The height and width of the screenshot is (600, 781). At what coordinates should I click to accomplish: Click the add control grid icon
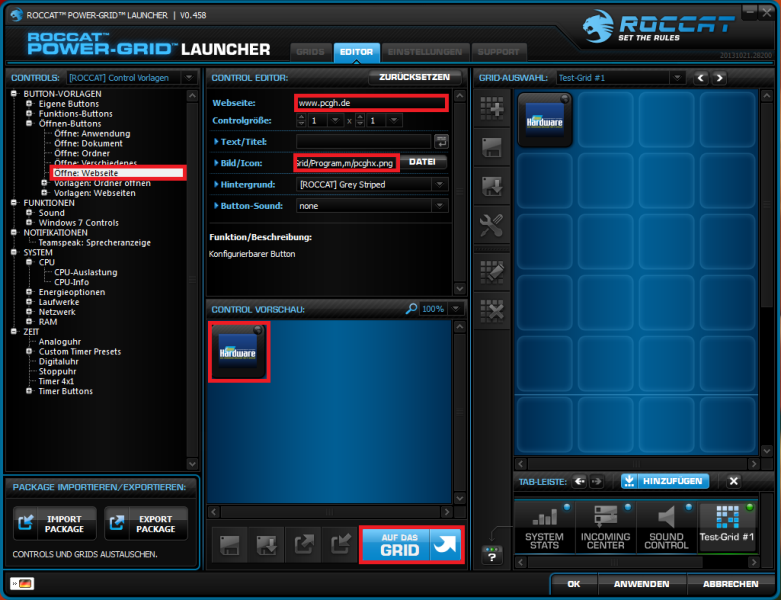pyautogui.click(x=492, y=108)
